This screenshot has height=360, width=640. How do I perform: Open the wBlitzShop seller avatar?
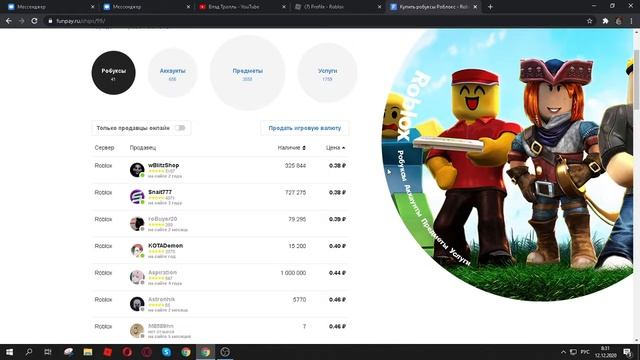click(x=137, y=170)
